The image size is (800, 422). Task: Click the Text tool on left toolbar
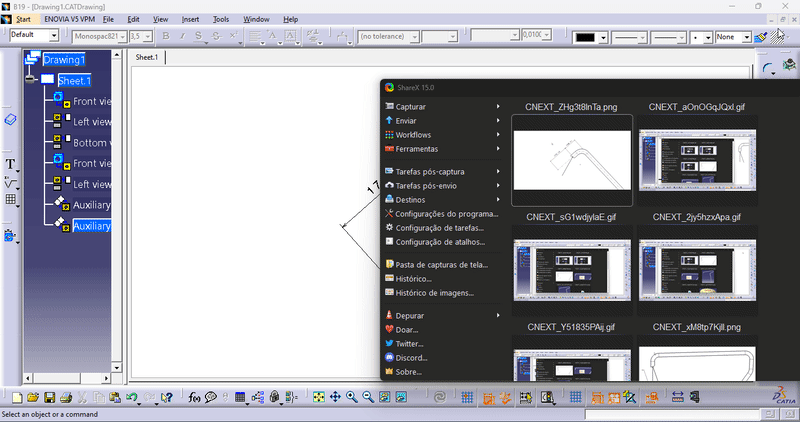pos(10,164)
